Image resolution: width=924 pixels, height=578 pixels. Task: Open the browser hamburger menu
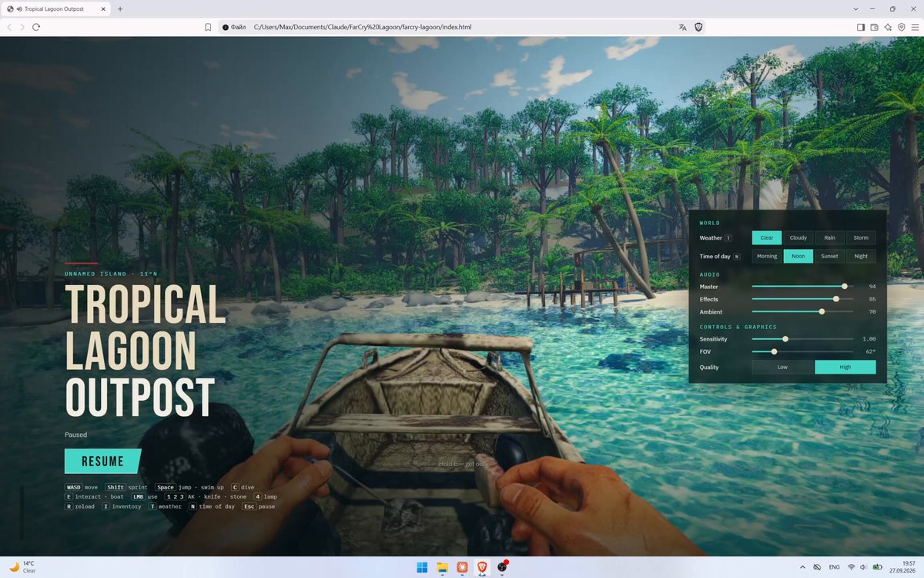pyautogui.click(x=914, y=27)
